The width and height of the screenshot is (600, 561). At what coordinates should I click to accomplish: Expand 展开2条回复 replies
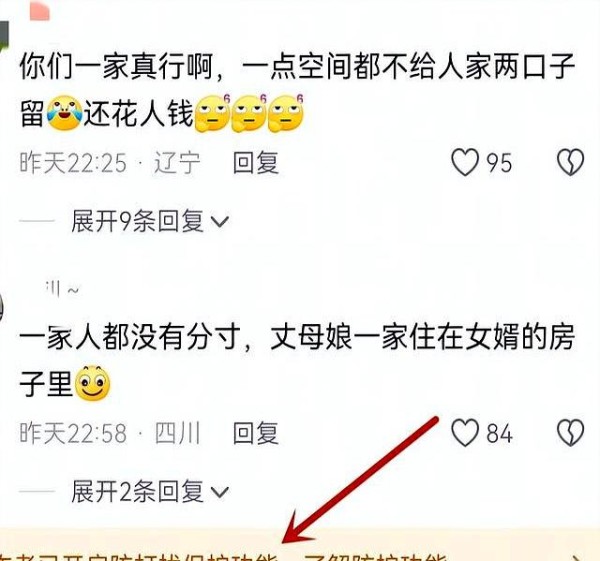click(x=150, y=491)
